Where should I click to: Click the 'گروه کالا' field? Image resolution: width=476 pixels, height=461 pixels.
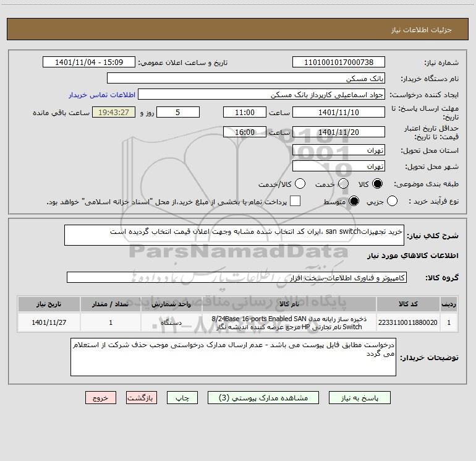click(236, 277)
